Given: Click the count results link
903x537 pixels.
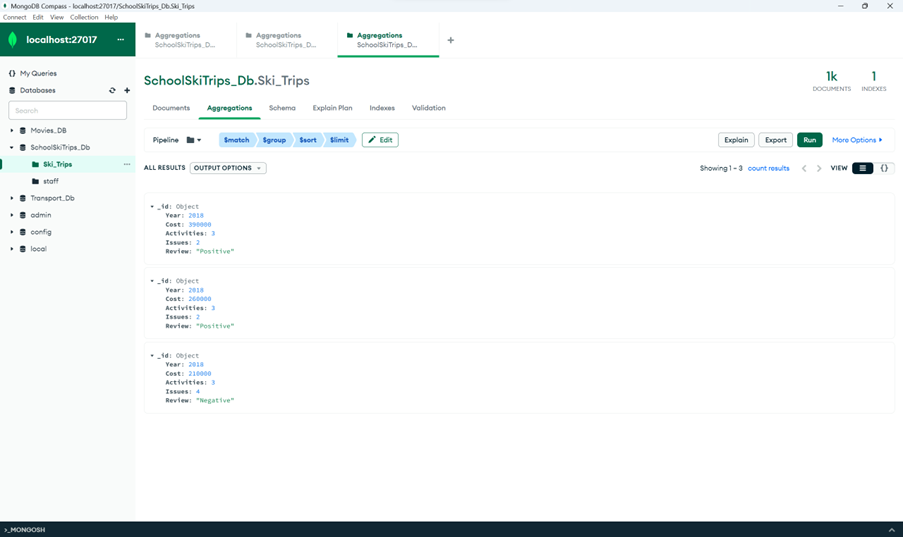Looking at the screenshot, I should (x=768, y=168).
